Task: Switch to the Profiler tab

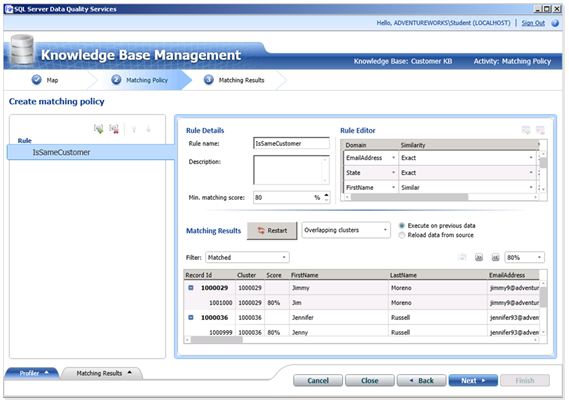Action: pos(32,373)
